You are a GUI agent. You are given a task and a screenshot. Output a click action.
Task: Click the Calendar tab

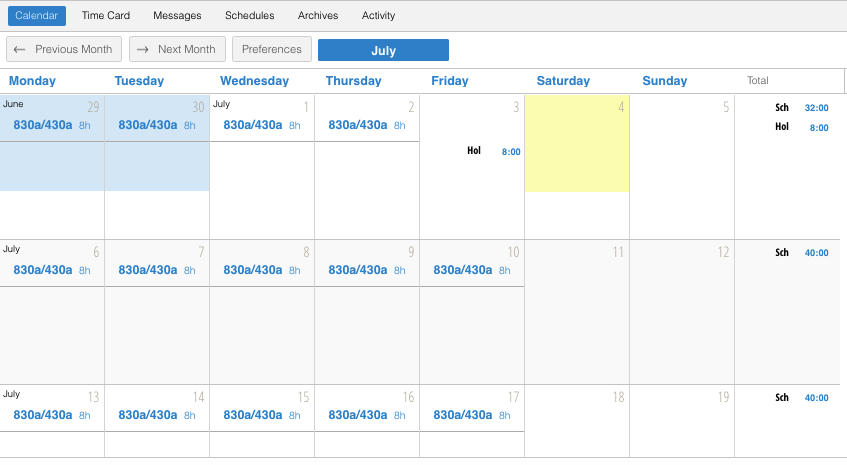(x=37, y=16)
